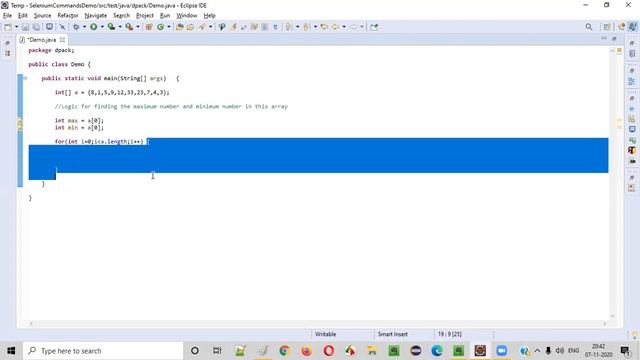640x360 pixels.
Task: Open Firefox from taskbar
Action: [307, 351]
